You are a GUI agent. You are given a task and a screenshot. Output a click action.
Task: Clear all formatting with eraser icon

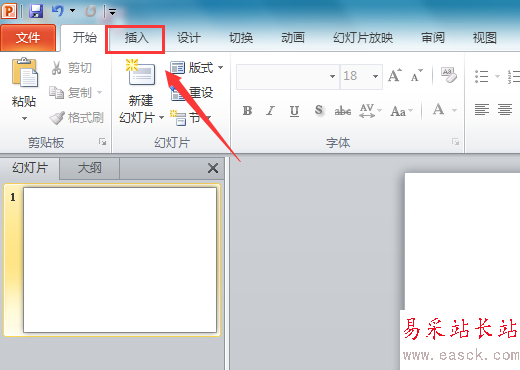(x=449, y=75)
